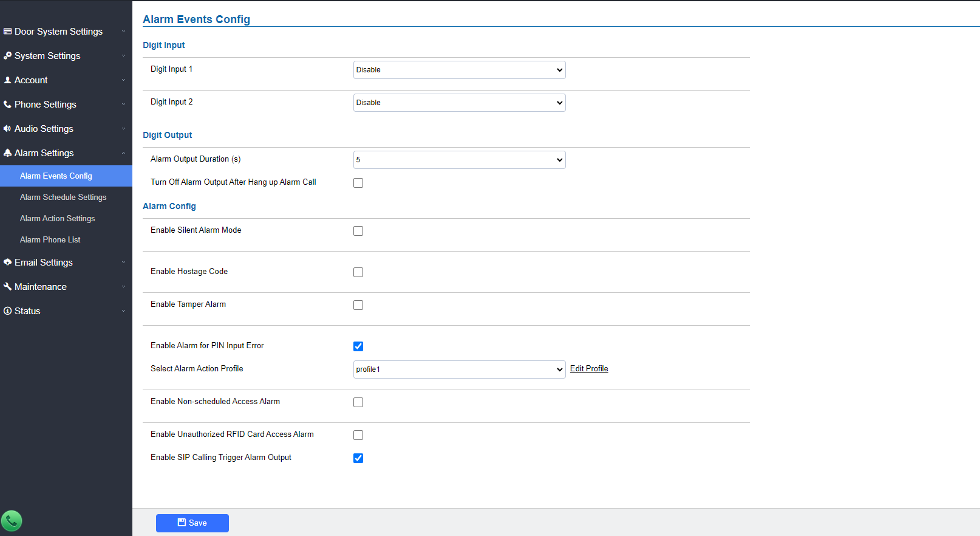Click the green phone call icon
The height and width of the screenshot is (536, 980).
12,521
